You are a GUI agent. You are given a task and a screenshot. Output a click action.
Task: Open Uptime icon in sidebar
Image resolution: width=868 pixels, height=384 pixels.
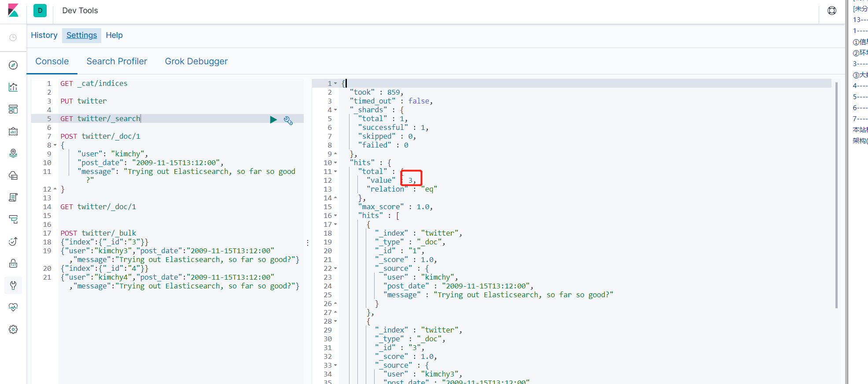point(13,241)
